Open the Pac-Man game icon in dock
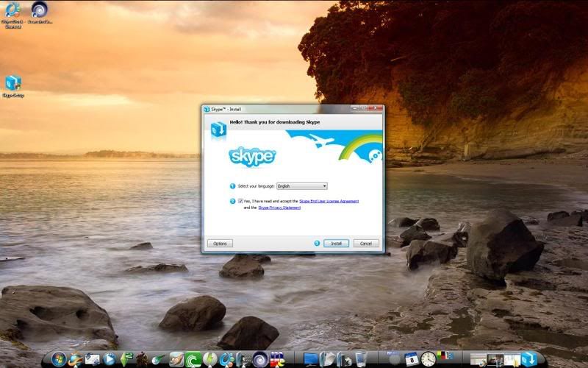The image size is (588, 368). [x=277, y=359]
